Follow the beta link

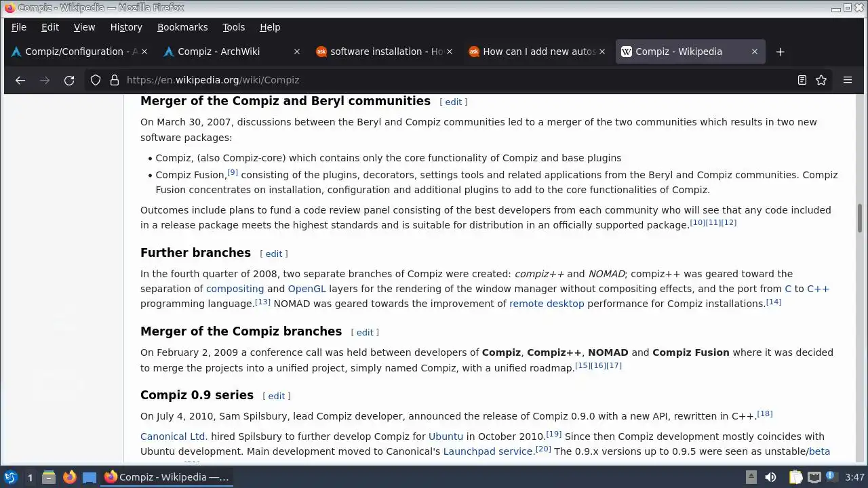click(819, 451)
